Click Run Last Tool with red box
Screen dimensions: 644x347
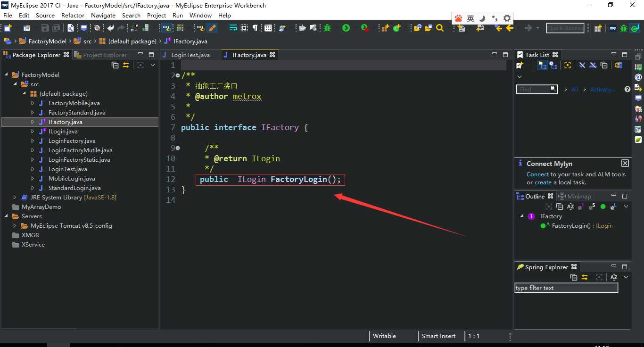(x=365, y=28)
